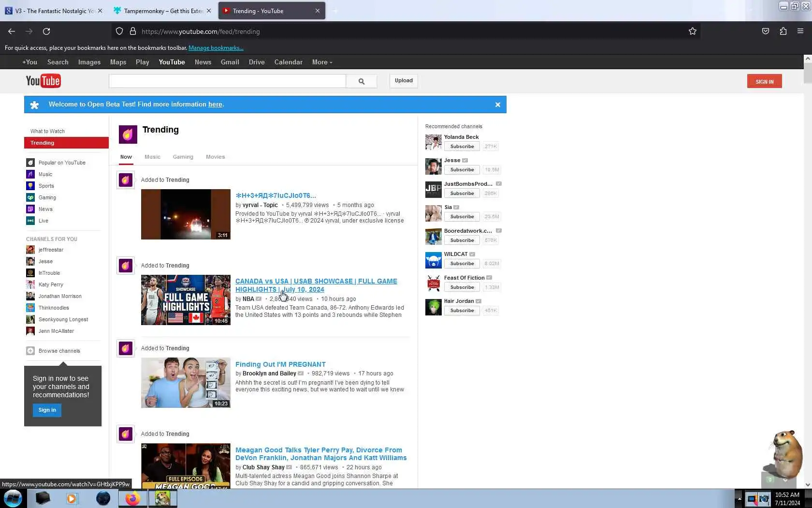Go back to the previous page

point(12,31)
